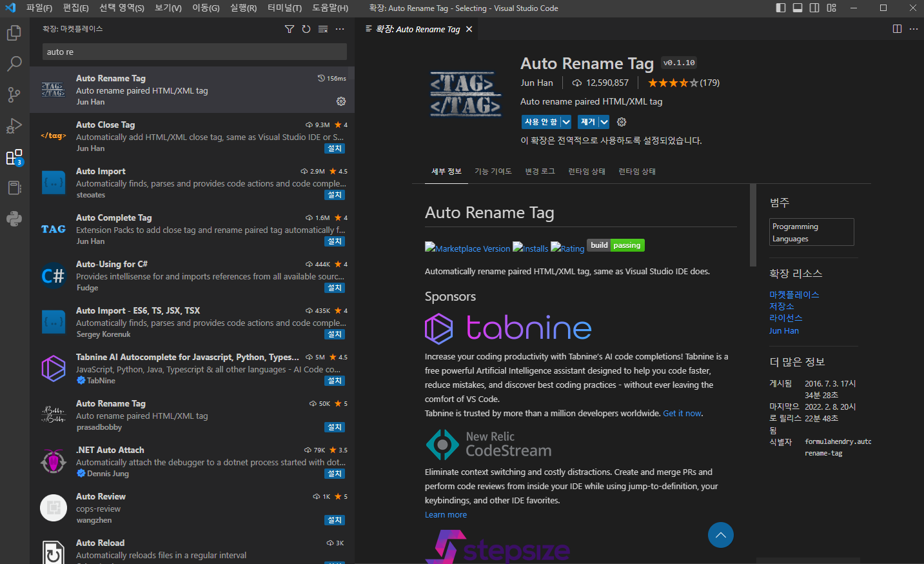Open 선택 영역(S) menu
The height and width of the screenshot is (564, 924).
coord(122,8)
